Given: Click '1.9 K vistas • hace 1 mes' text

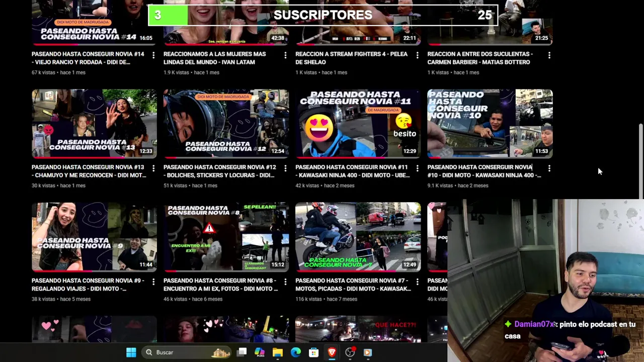Looking at the screenshot, I should [x=191, y=72].
